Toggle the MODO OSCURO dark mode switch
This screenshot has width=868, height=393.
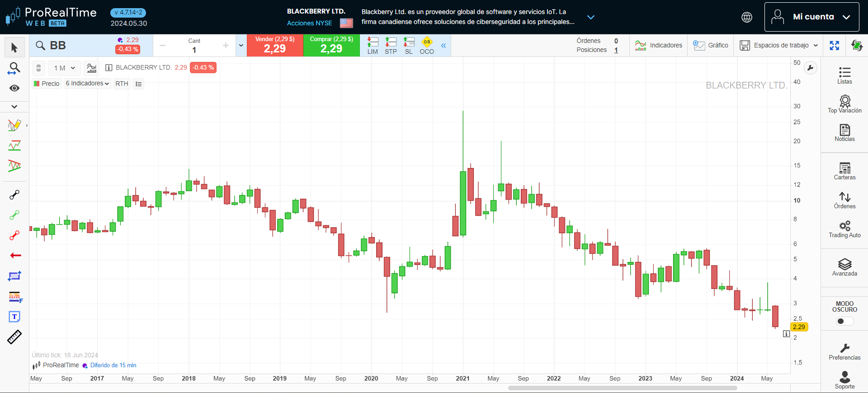point(844,321)
